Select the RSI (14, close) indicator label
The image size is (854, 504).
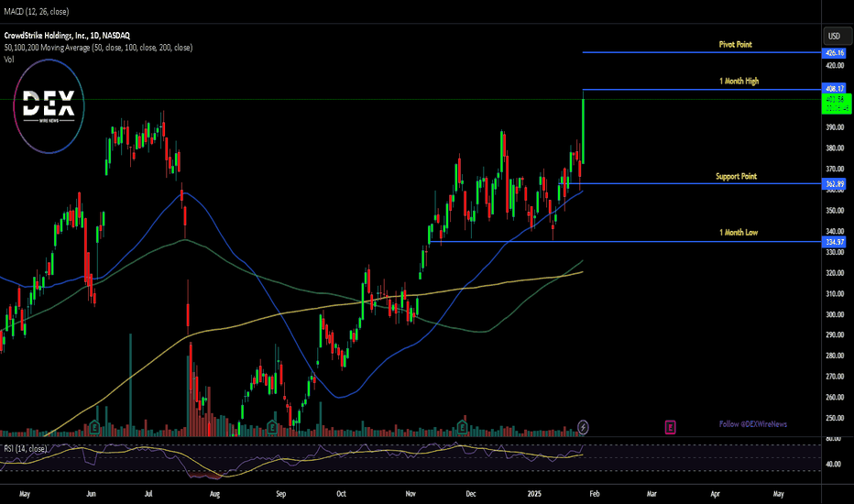[x=25, y=448]
